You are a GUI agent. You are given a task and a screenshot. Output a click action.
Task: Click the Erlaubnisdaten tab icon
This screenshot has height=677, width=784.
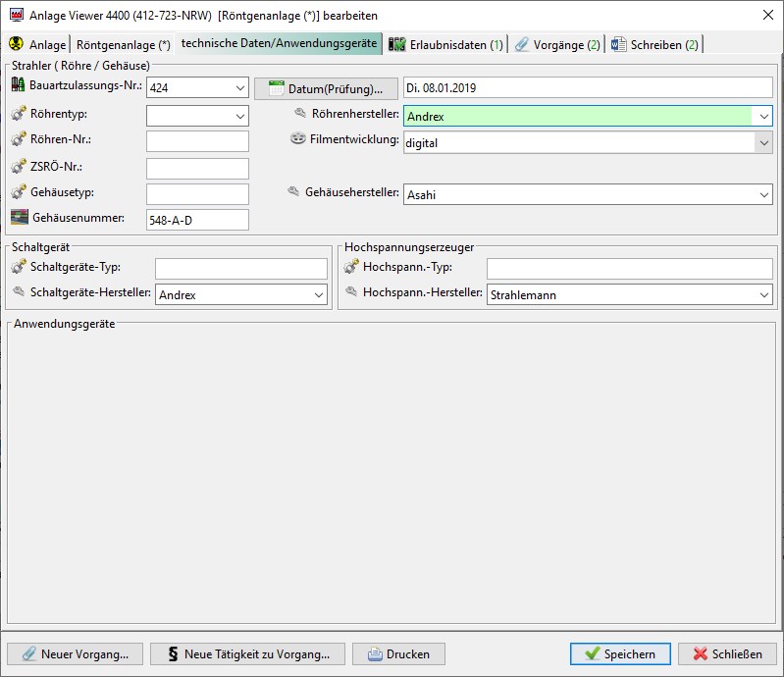(396, 45)
